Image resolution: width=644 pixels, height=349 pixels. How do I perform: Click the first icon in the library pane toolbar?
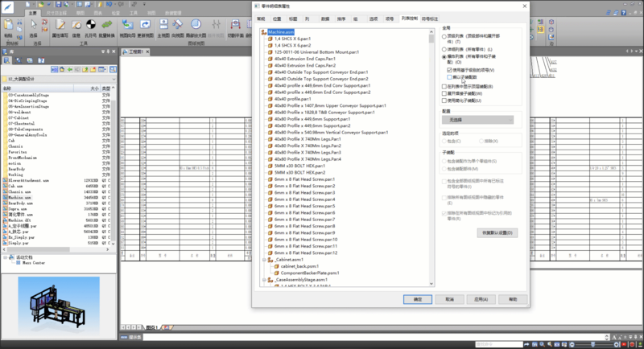tap(7, 60)
